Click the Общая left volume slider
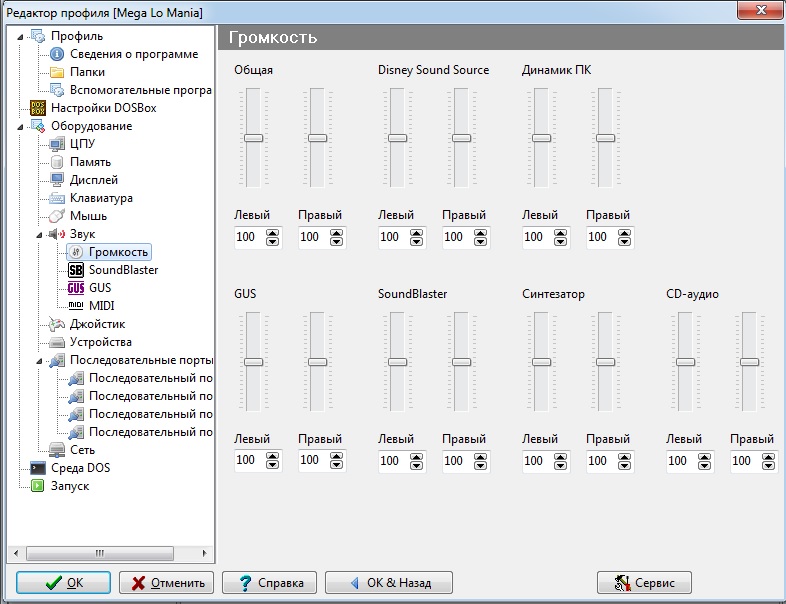 pyautogui.click(x=253, y=138)
